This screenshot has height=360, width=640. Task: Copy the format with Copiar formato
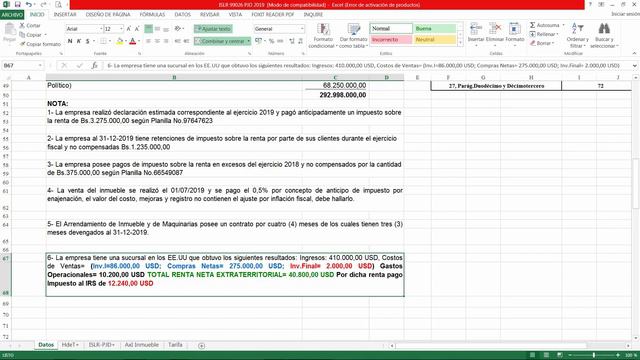[x=40, y=44]
